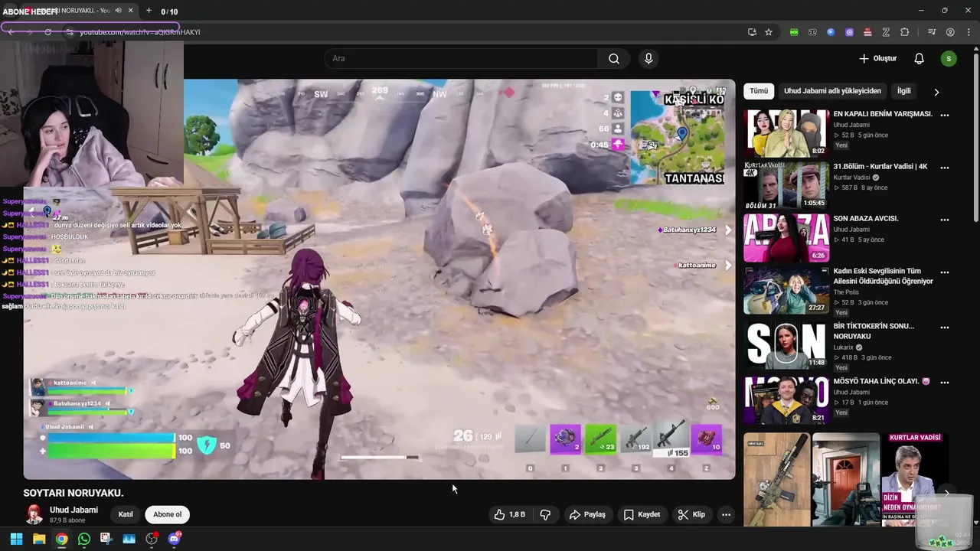980x551 pixels.
Task: Open EN KAPALI BENİM YARIŞMASI thumbnail
Action: (x=786, y=134)
